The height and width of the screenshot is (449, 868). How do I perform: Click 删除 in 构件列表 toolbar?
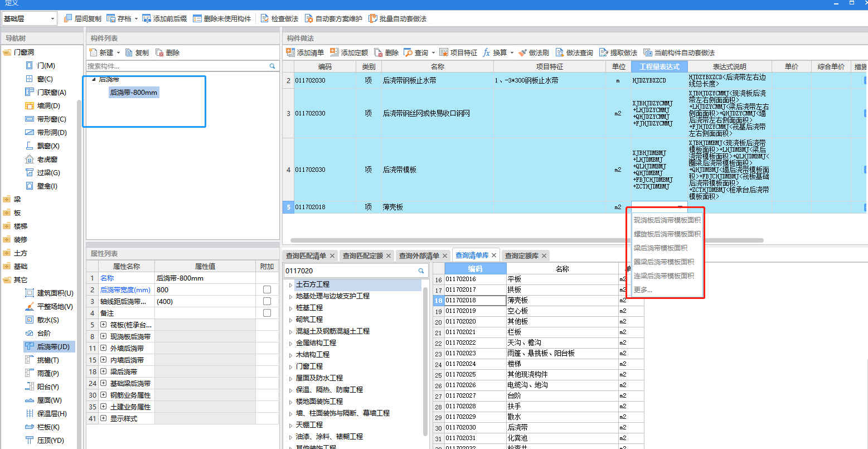(x=168, y=52)
